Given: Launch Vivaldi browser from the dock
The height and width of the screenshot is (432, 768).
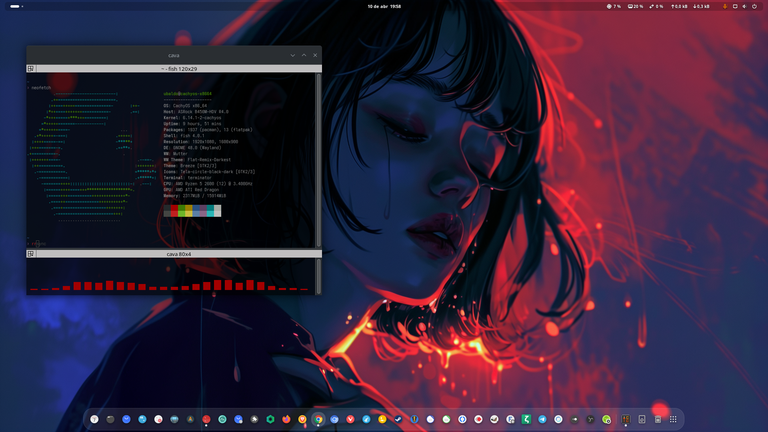Looking at the screenshot, I should pyautogui.click(x=350, y=419).
